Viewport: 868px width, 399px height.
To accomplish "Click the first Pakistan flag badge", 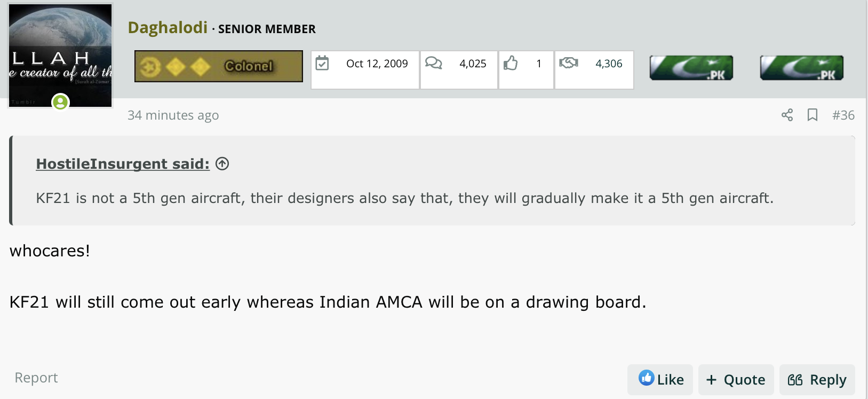I will [691, 68].
